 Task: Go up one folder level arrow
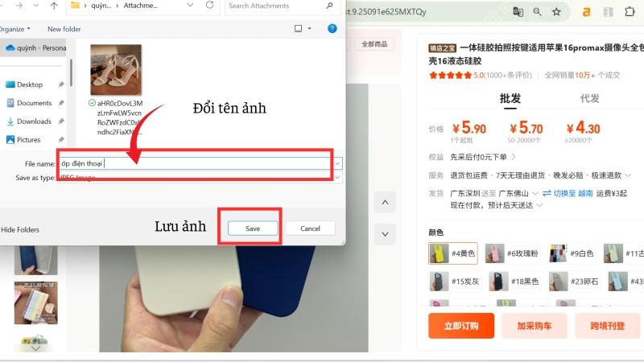[54, 6]
